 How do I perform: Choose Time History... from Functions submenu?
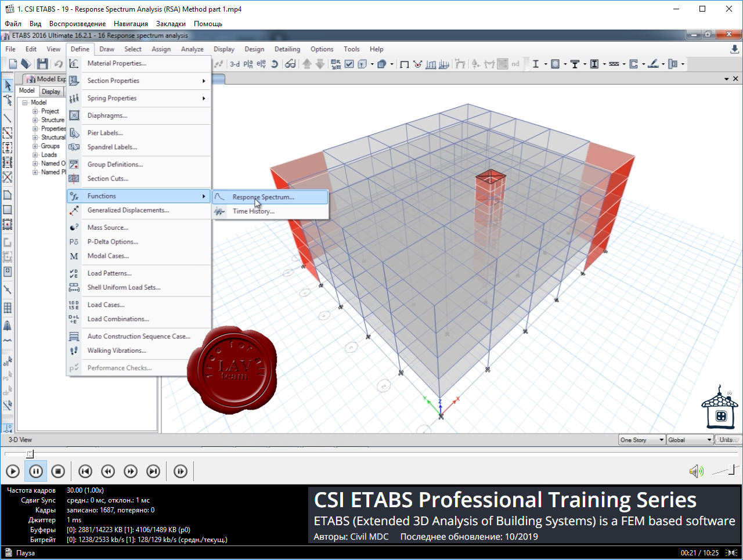pyautogui.click(x=270, y=211)
